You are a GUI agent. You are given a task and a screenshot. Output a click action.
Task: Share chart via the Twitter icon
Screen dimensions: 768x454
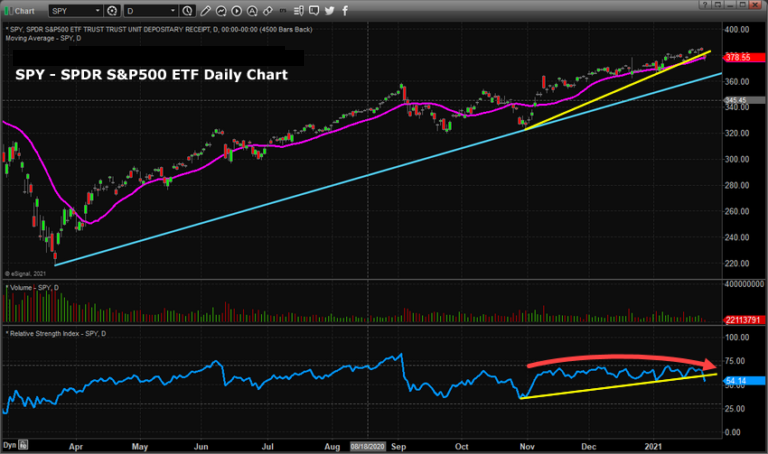click(330, 11)
